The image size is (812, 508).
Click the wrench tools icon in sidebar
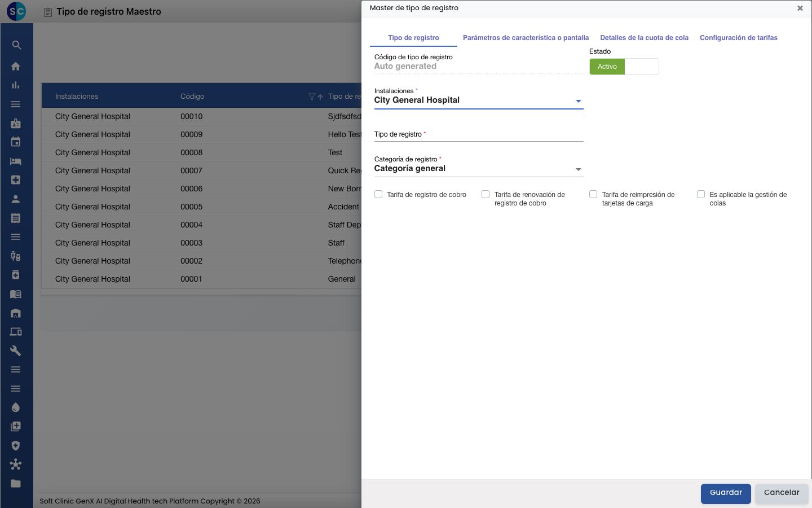click(16, 351)
